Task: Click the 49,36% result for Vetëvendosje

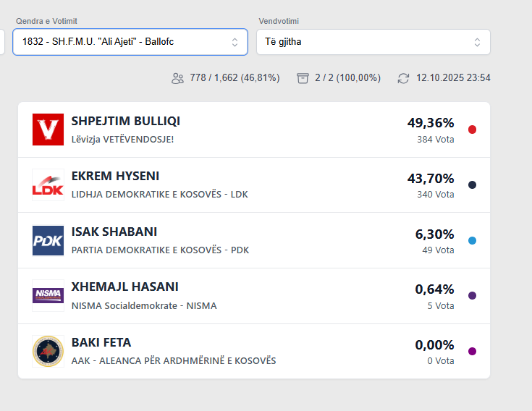Action: coord(431,122)
